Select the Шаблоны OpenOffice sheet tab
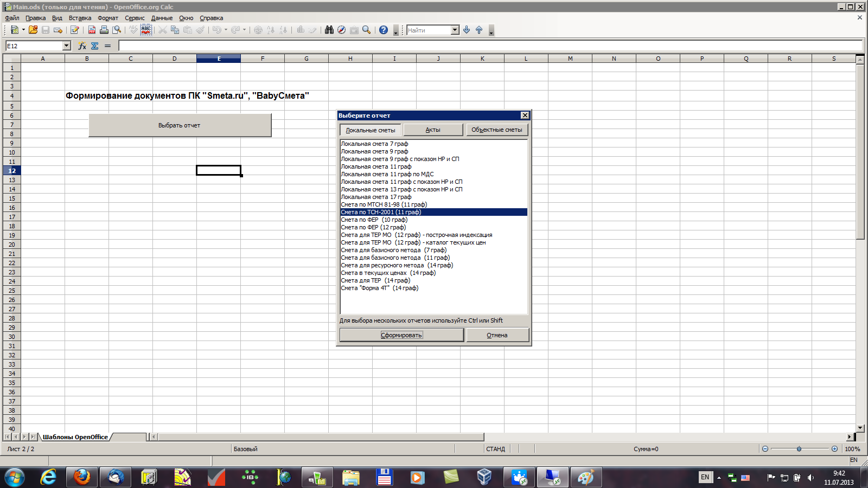The image size is (868, 488). [75, 437]
